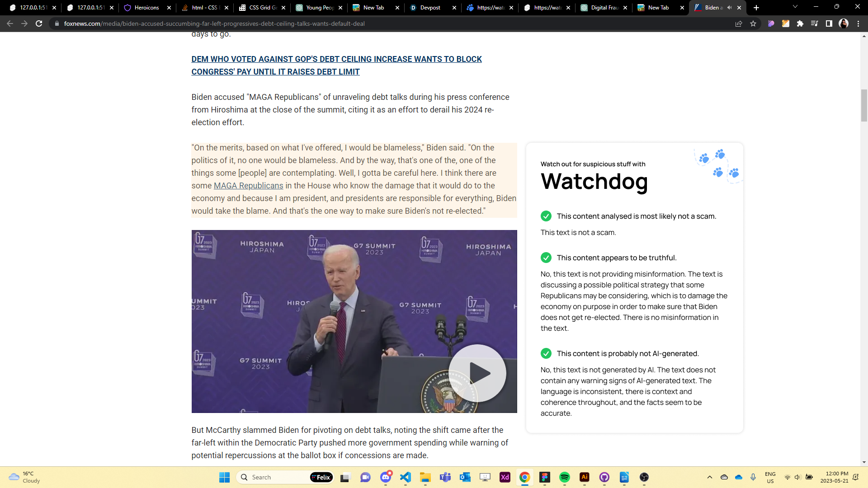The image size is (868, 488).
Task: Open Chrome three-dot menu
Action: pos(858,23)
